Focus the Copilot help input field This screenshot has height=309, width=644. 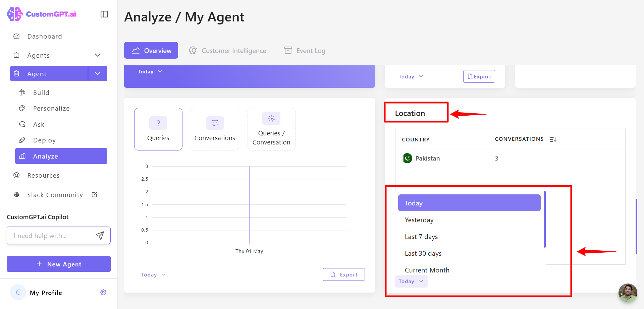point(52,235)
